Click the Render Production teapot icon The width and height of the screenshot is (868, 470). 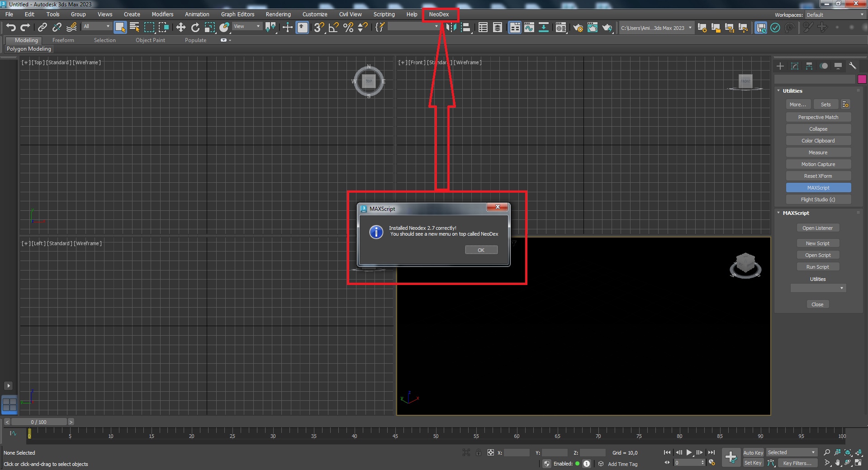pyautogui.click(x=607, y=28)
